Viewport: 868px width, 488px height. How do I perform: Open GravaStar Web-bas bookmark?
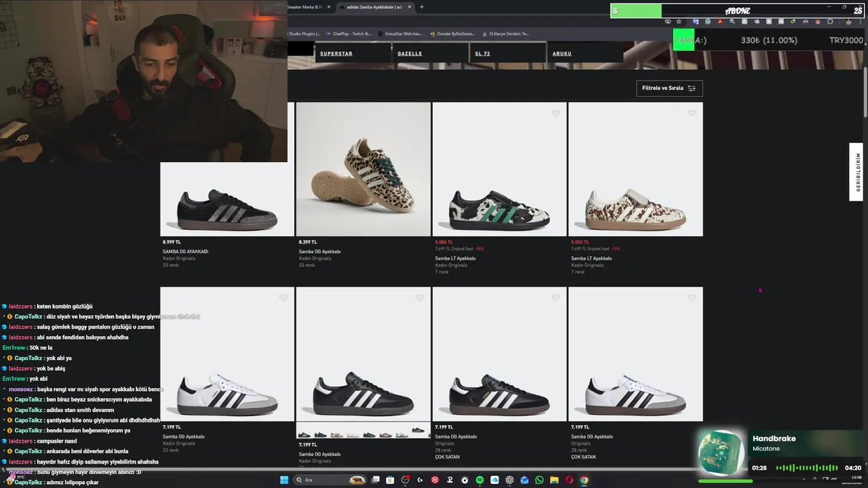(x=400, y=33)
